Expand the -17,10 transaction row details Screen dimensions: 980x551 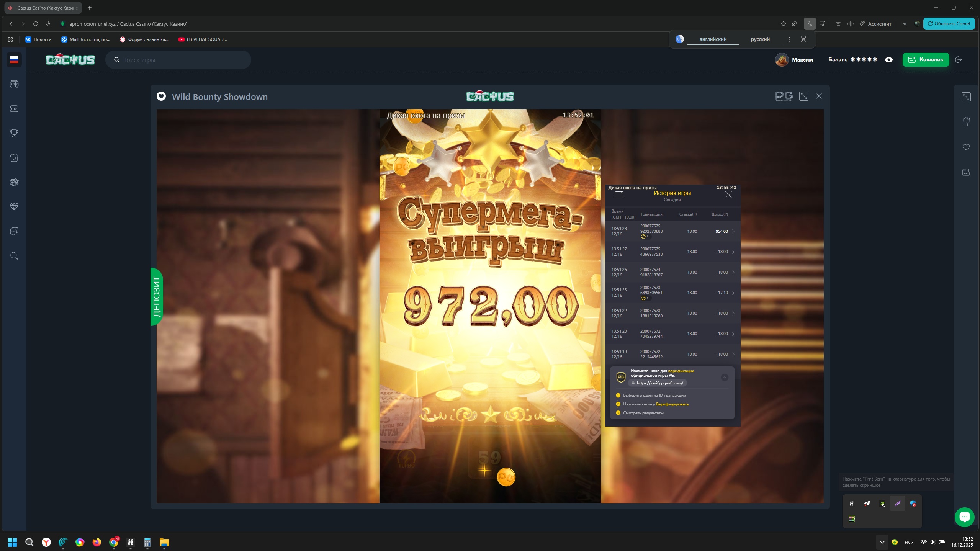(733, 293)
